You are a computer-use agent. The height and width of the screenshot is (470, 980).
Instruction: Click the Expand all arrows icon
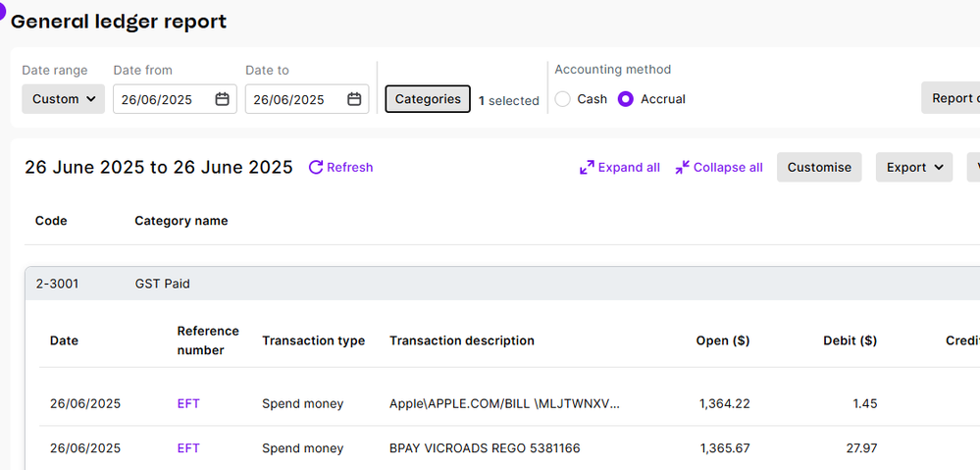[587, 168]
